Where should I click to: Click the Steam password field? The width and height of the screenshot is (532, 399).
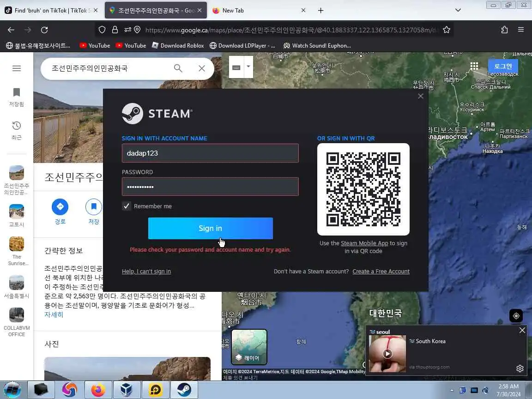210,187
